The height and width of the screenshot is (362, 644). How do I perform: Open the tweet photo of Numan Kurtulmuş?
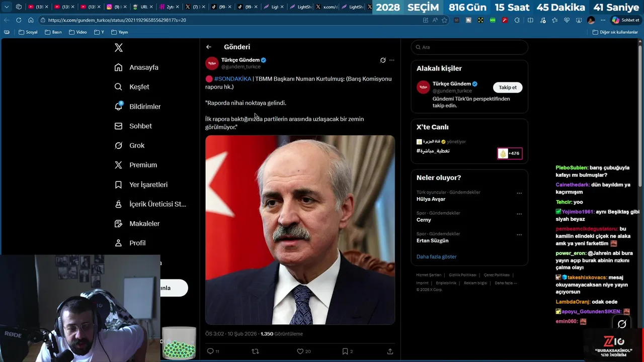click(x=300, y=230)
